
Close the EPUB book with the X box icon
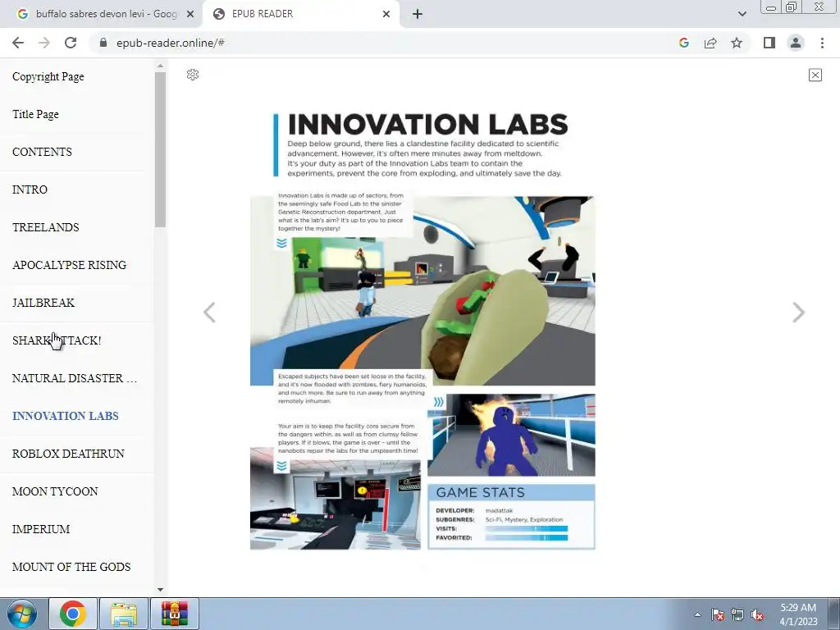pyautogui.click(x=815, y=75)
